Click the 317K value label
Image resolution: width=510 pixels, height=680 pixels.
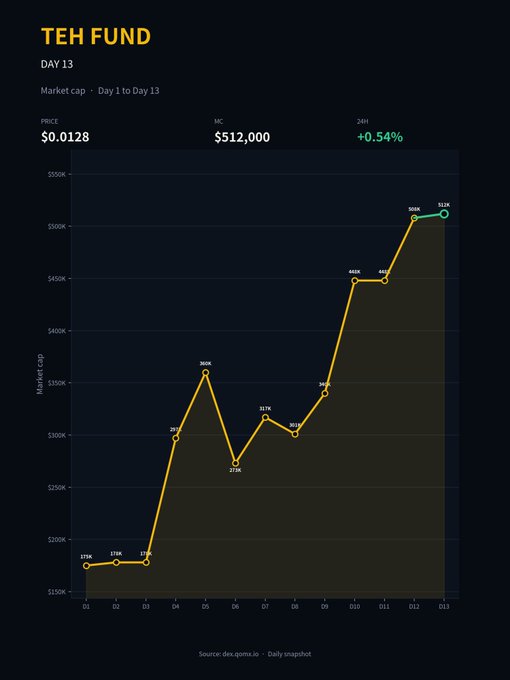(x=265, y=409)
